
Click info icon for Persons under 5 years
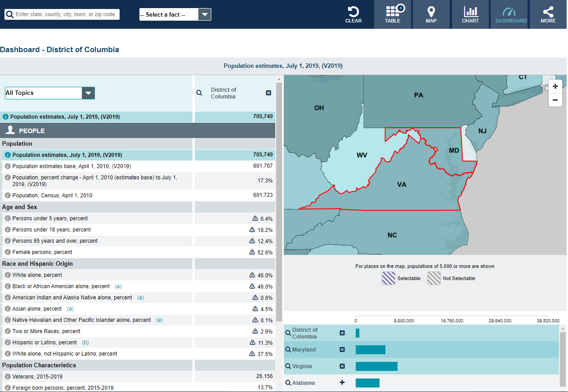click(8, 218)
